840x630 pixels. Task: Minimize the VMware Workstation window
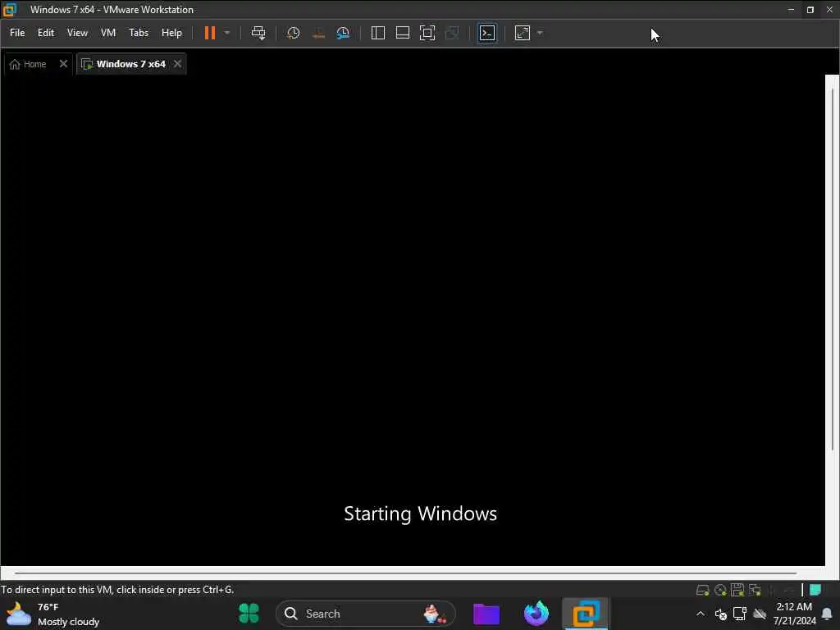click(x=791, y=10)
